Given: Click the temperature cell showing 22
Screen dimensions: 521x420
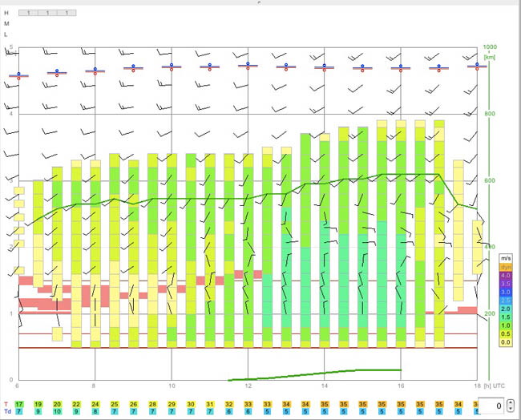Looking at the screenshot, I should pos(76,405).
